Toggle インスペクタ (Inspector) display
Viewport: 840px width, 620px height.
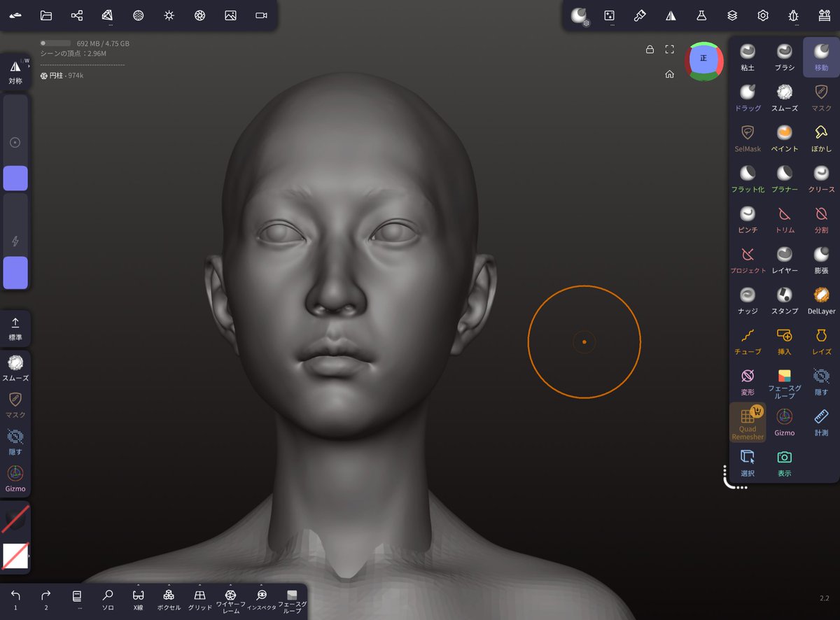[x=261, y=600]
